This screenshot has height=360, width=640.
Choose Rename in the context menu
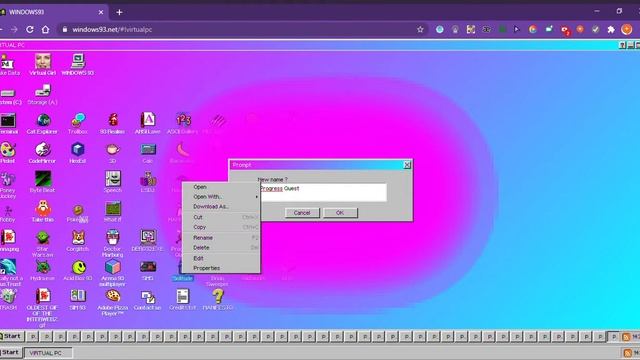tap(221, 238)
